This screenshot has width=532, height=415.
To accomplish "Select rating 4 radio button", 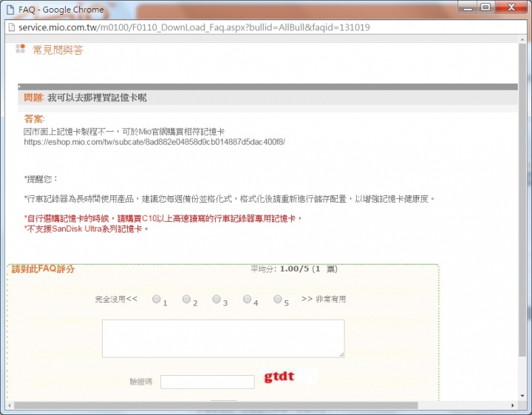I will pyautogui.click(x=247, y=299).
